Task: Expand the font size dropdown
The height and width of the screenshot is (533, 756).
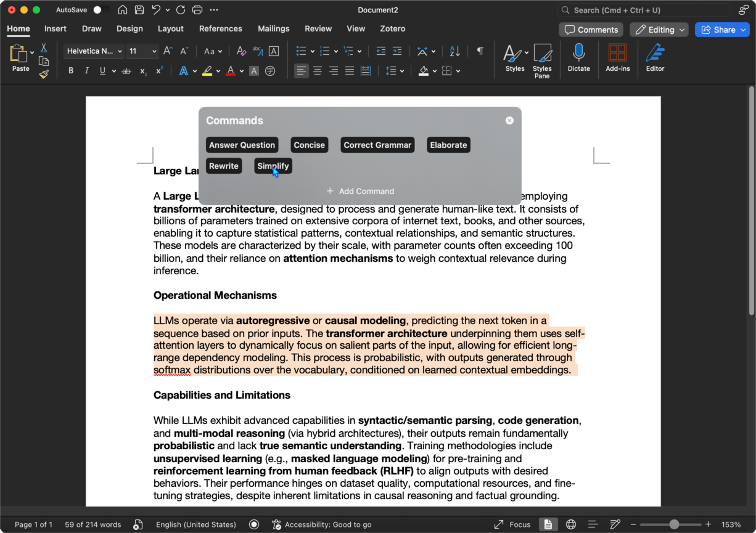Action: click(x=154, y=51)
